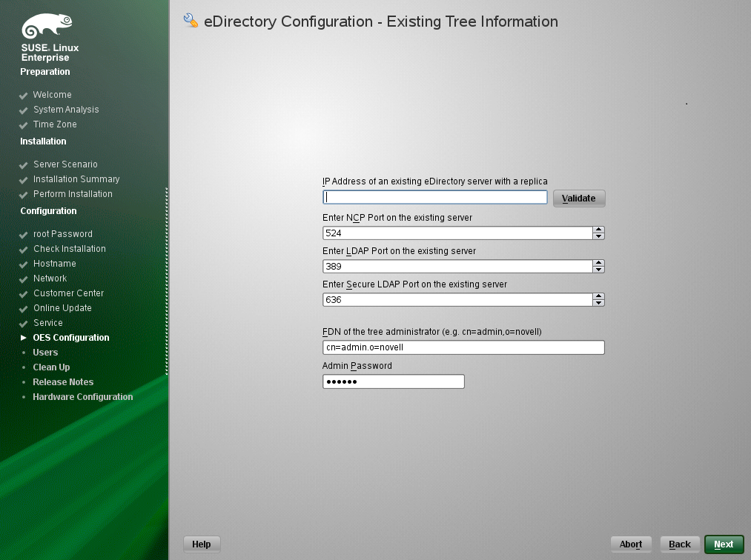Select the Online Update step
This screenshot has width=751, height=560.
click(x=62, y=308)
